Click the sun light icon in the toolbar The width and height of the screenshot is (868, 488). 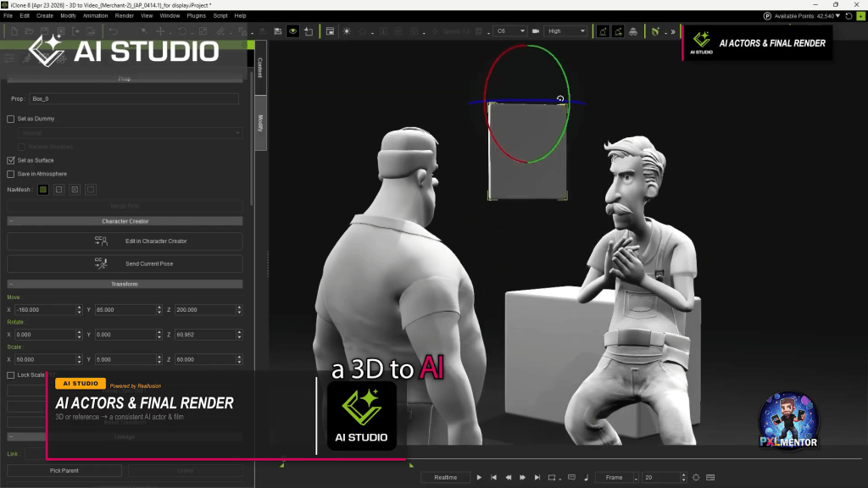(347, 31)
